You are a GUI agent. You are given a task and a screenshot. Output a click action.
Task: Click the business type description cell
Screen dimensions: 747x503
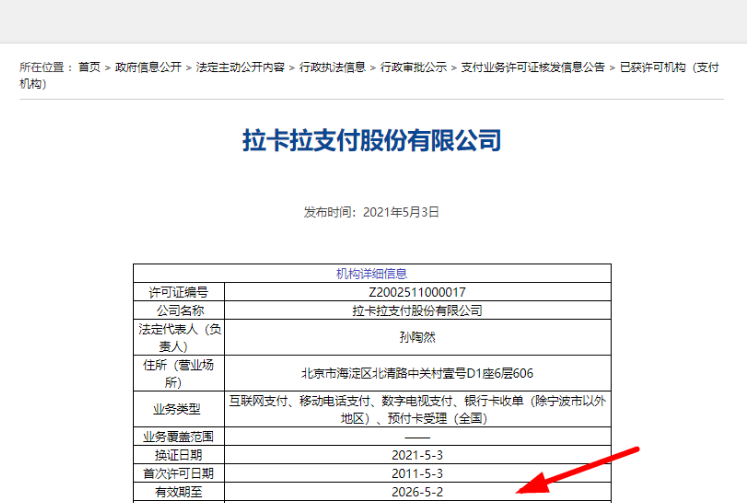pos(417,409)
